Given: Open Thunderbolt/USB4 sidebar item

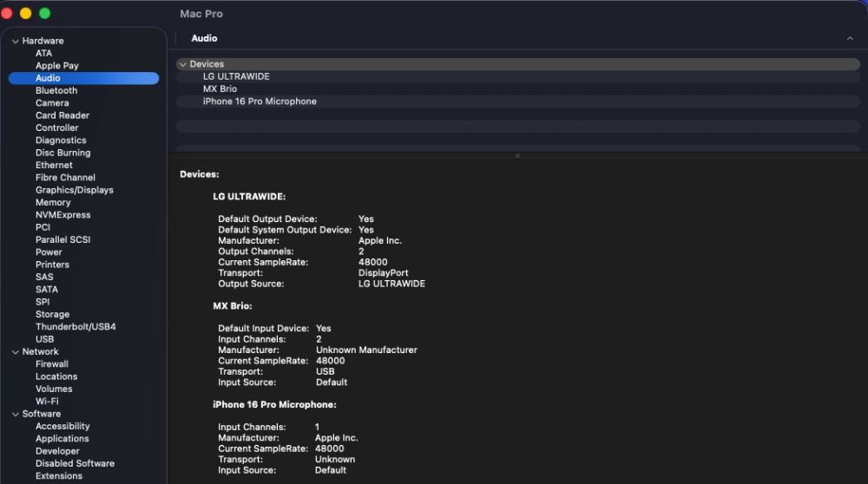Looking at the screenshot, I should pyautogui.click(x=76, y=326).
